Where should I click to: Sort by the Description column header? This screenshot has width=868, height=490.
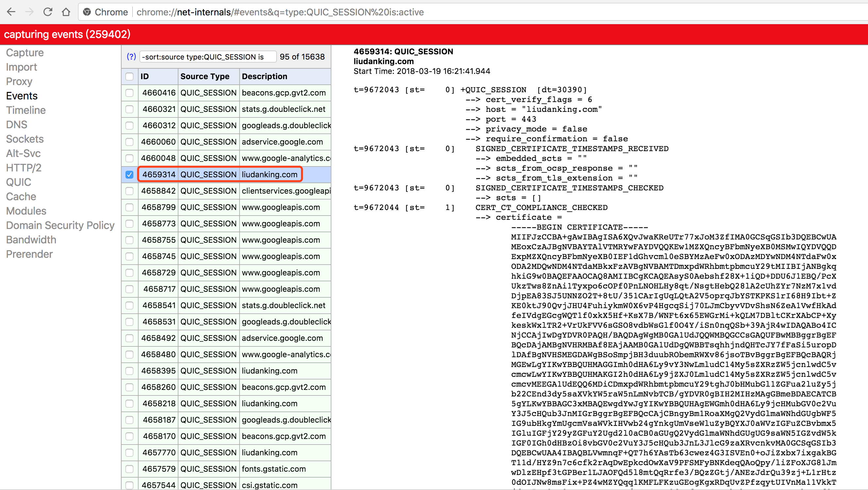pyautogui.click(x=264, y=77)
